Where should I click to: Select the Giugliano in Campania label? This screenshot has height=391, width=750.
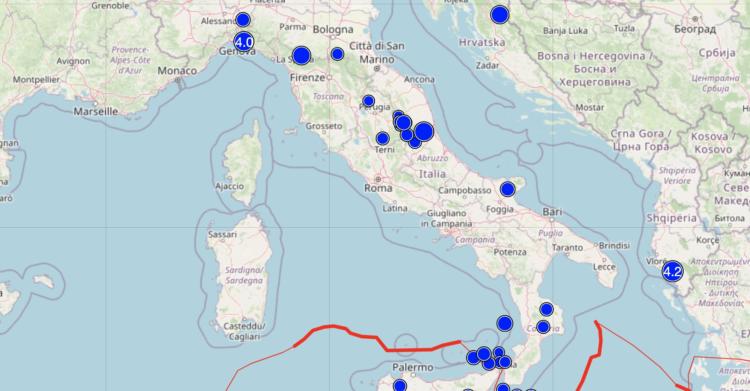tap(446, 218)
